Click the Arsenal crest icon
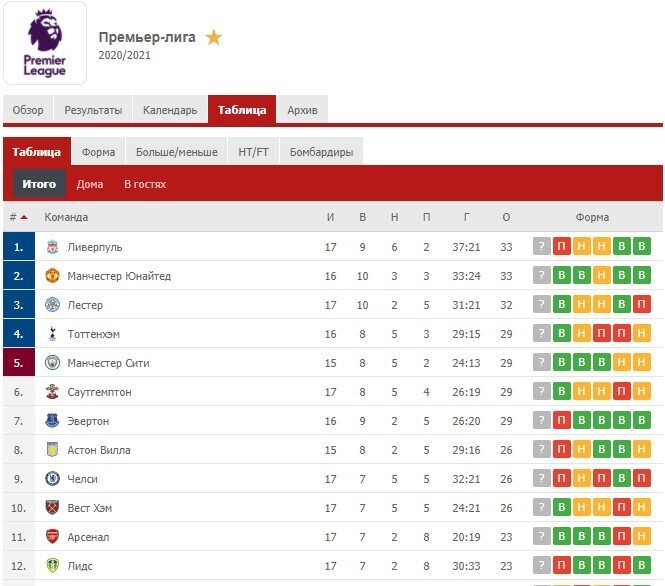665x586 pixels. click(x=52, y=537)
